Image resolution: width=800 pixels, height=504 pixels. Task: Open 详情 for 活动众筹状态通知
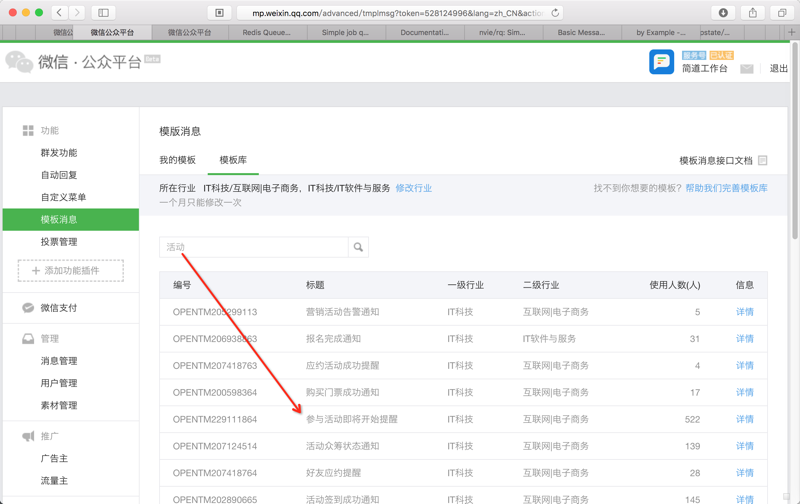click(744, 446)
